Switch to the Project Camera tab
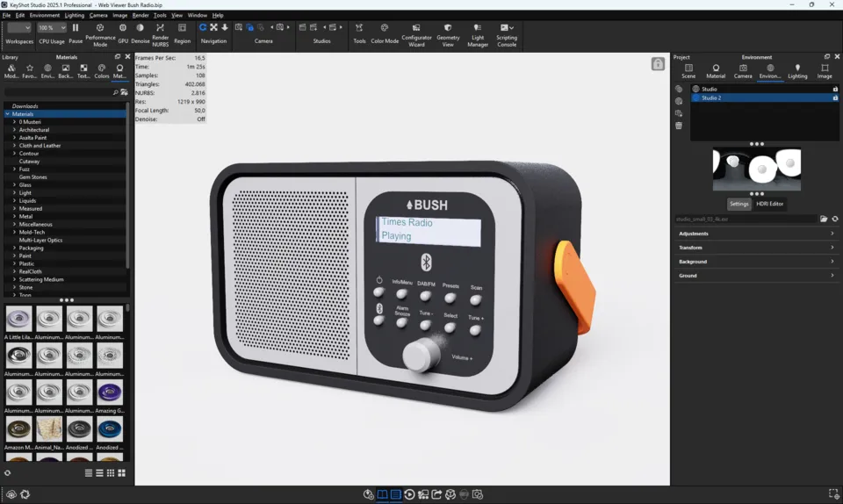The height and width of the screenshot is (504, 843). 743,71
